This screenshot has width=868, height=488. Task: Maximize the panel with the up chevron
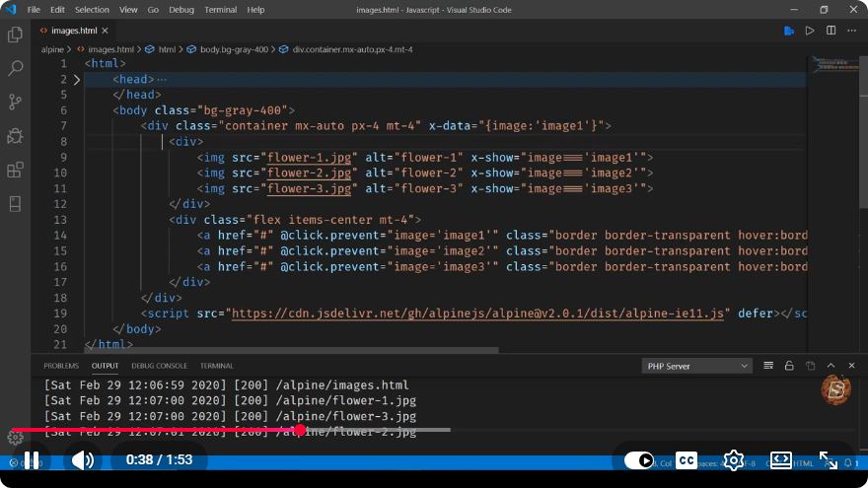(831, 366)
